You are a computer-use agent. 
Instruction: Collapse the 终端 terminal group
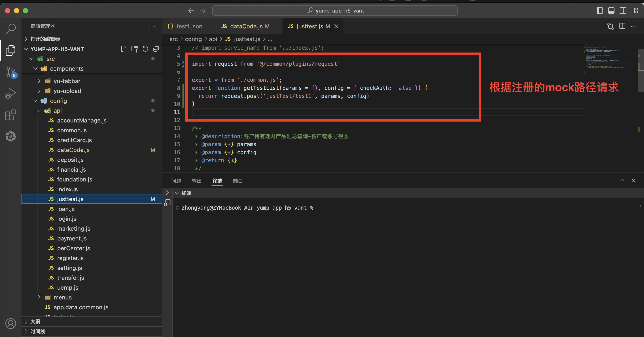tap(177, 193)
